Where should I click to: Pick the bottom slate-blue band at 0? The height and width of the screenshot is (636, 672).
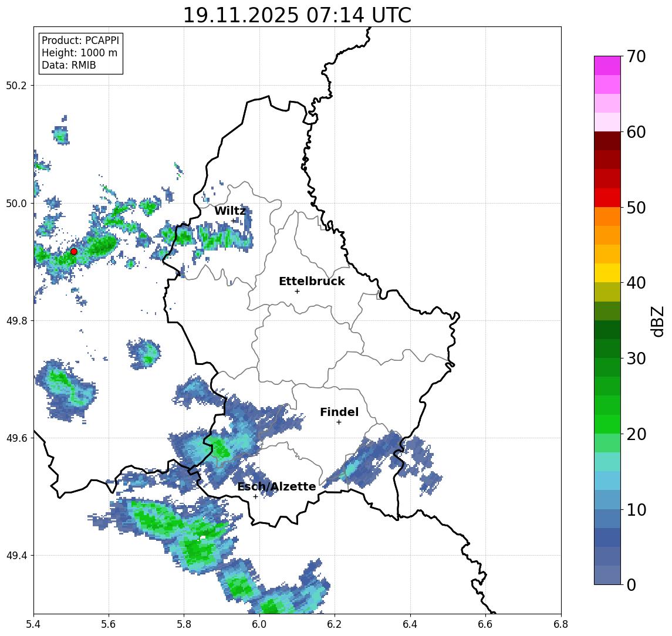click(607, 575)
